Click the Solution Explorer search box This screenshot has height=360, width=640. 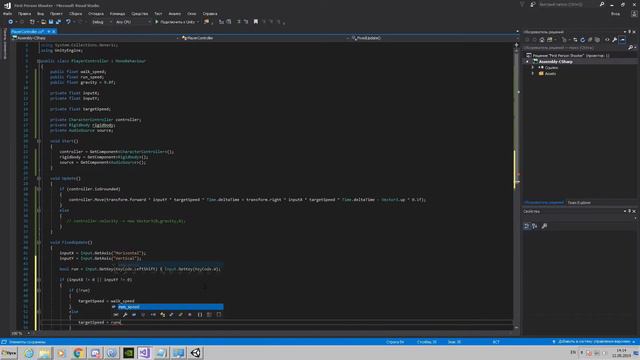click(576, 48)
